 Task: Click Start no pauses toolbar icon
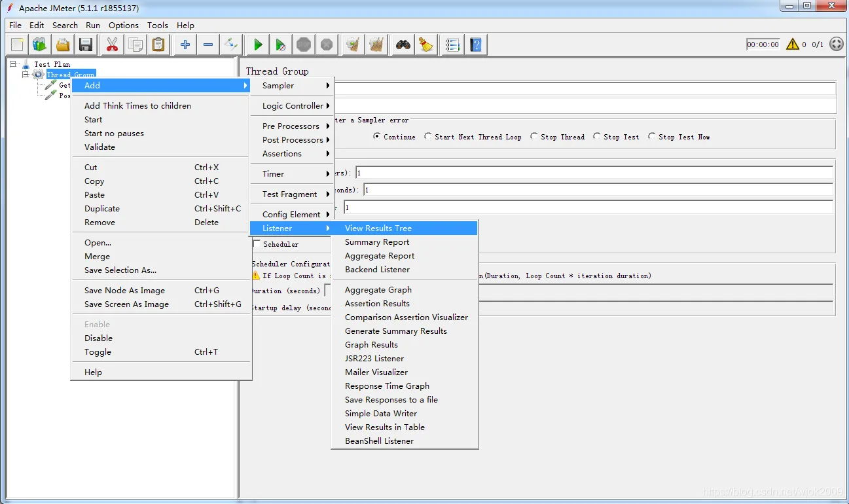[281, 45]
